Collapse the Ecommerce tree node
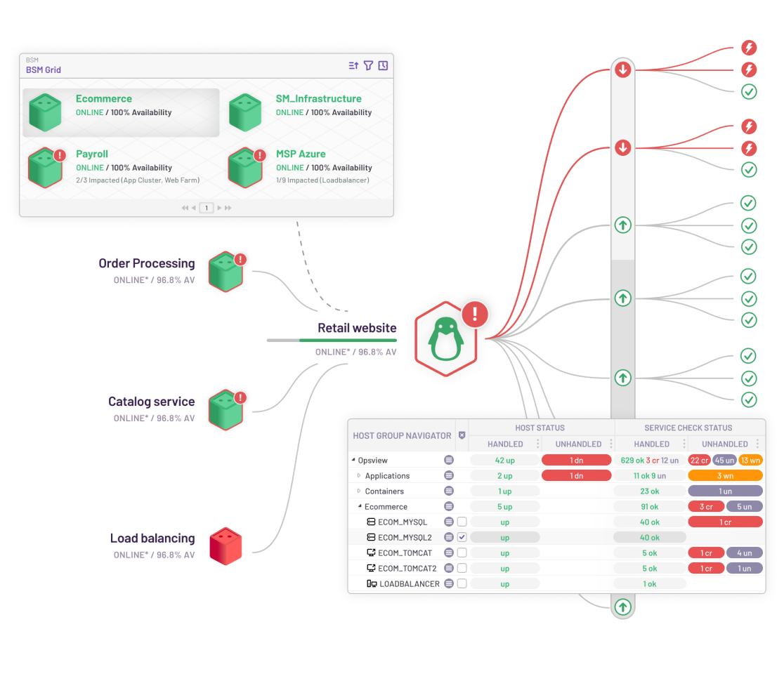784x674 pixels. click(360, 506)
